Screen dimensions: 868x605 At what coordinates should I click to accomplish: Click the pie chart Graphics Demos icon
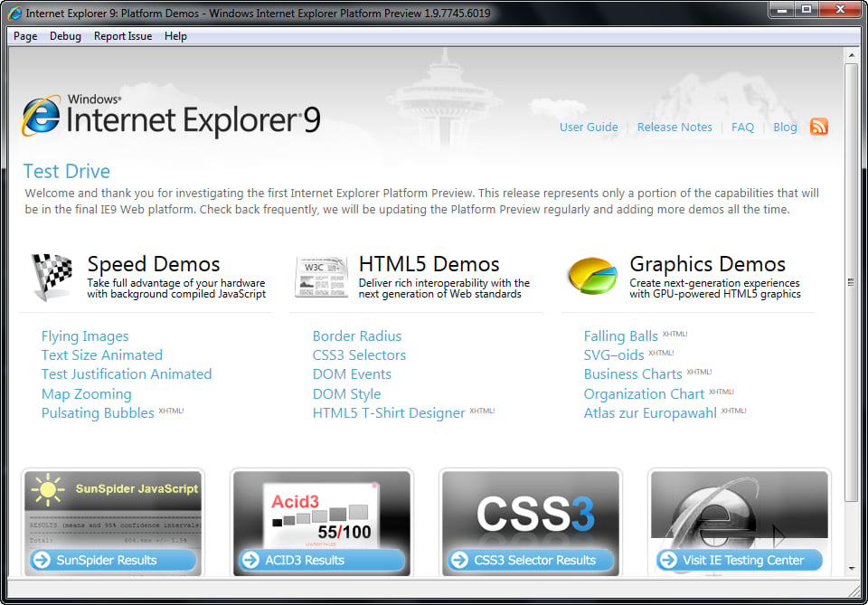[592, 275]
